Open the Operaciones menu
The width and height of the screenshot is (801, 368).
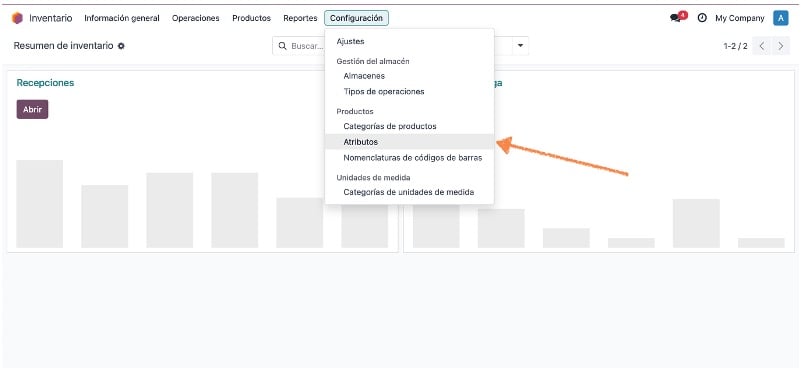(196, 18)
